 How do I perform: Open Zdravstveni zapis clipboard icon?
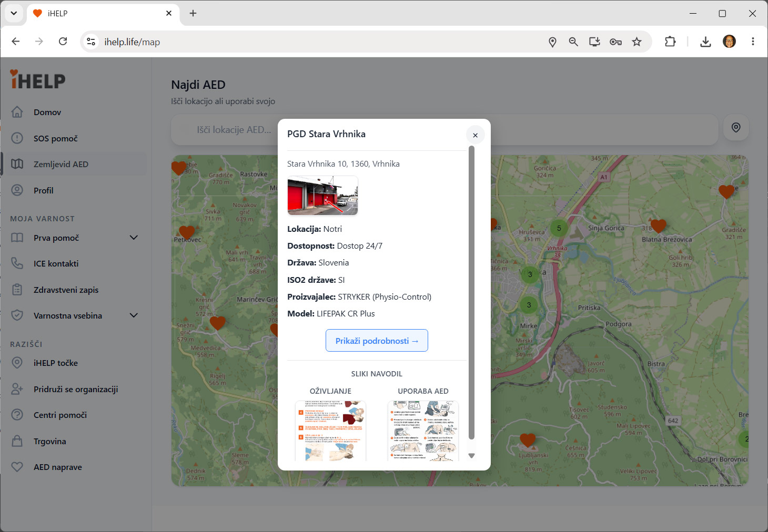click(17, 290)
